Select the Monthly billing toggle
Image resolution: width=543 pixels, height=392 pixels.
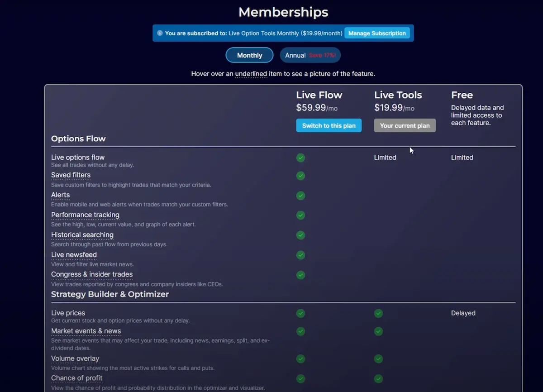249,55
